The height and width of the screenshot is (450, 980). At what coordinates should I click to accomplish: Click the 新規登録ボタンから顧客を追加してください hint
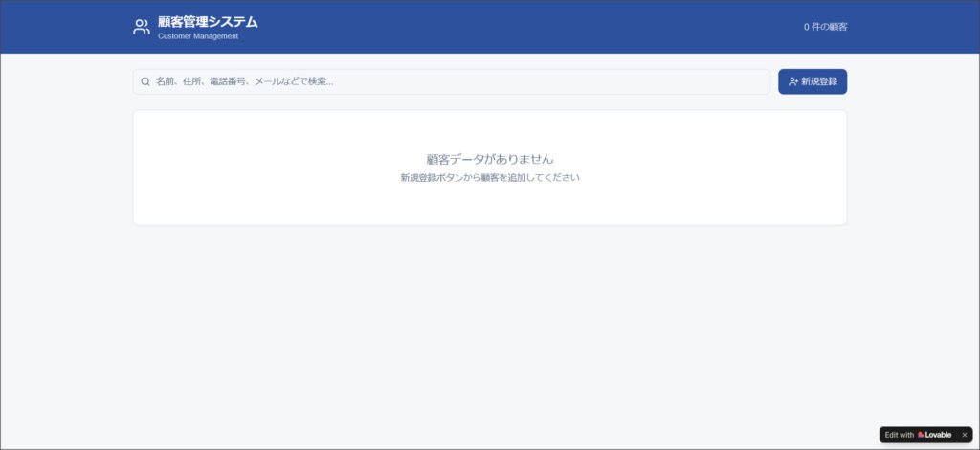coord(490,177)
